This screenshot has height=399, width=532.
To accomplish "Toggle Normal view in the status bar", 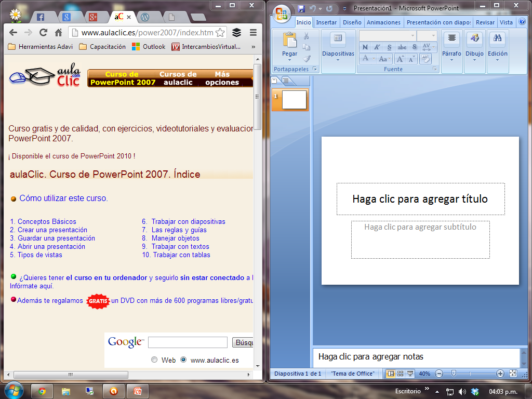I will (x=391, y=373).
